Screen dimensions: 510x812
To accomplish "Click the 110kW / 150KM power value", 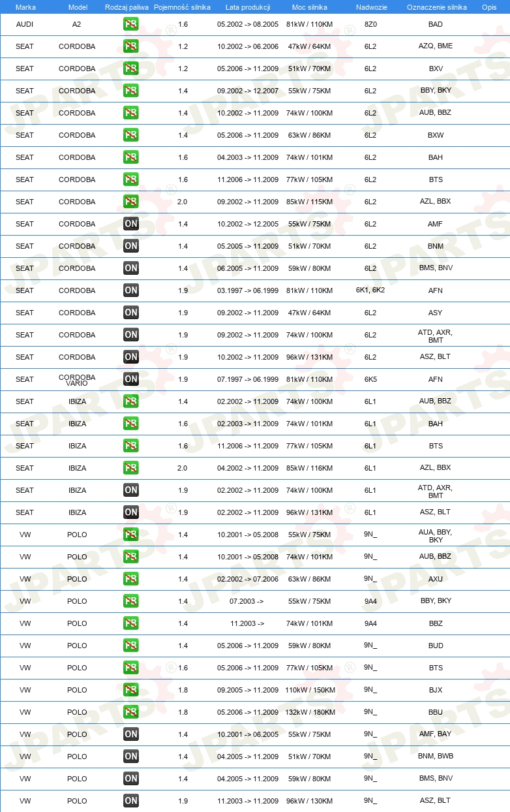I will pos(310,690).
